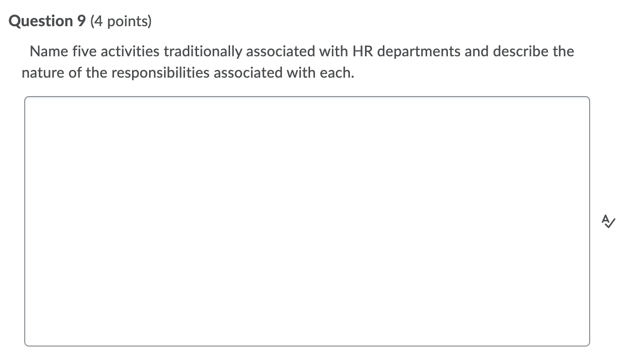Select the proofreading icon near the text area
This screenshot has height=364, width=628.
pos(609,221)
